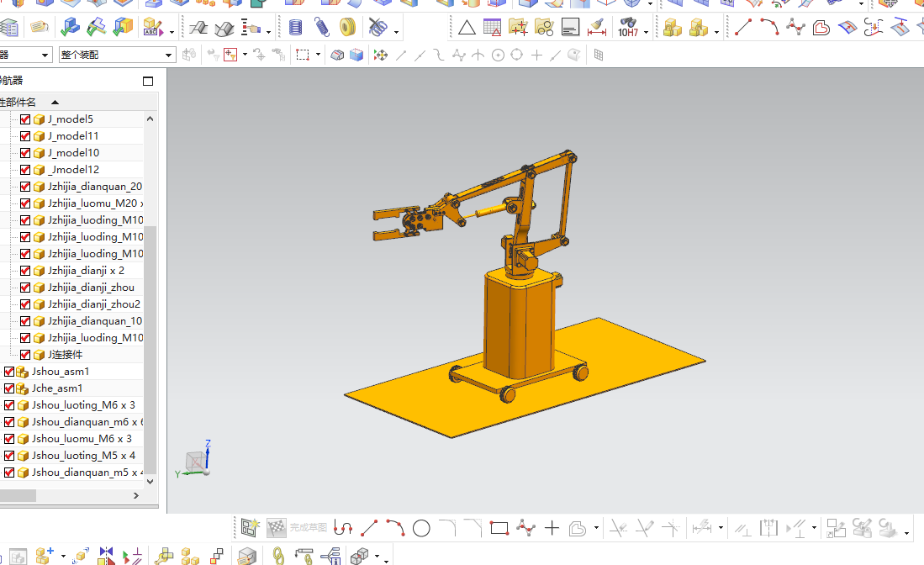Select Jshou_luoting_M5 x 4 tree row
The height and width of the screenshot is (565, 924).
(83, 456)
